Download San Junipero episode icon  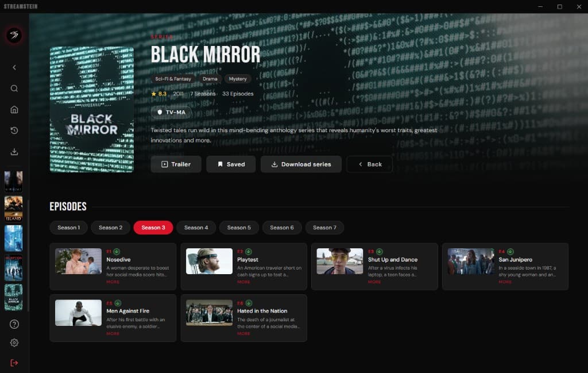(x=510, y=251)
